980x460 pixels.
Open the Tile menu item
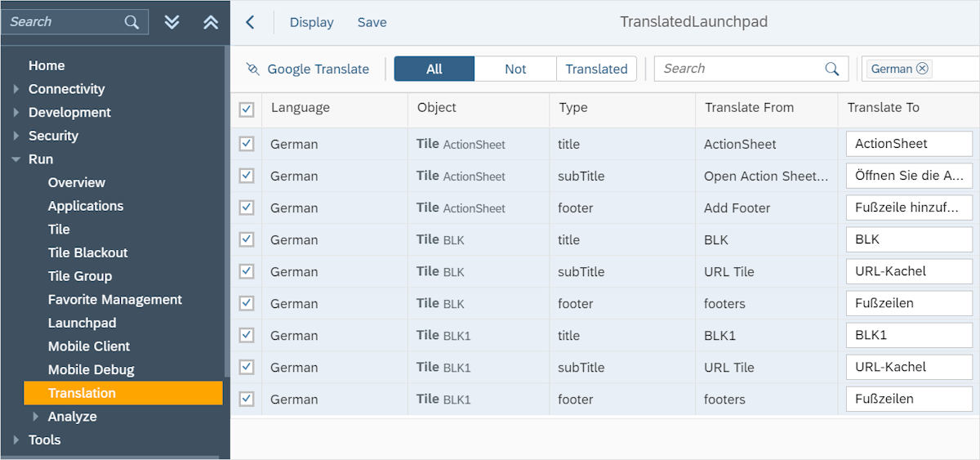click(59, 230)
